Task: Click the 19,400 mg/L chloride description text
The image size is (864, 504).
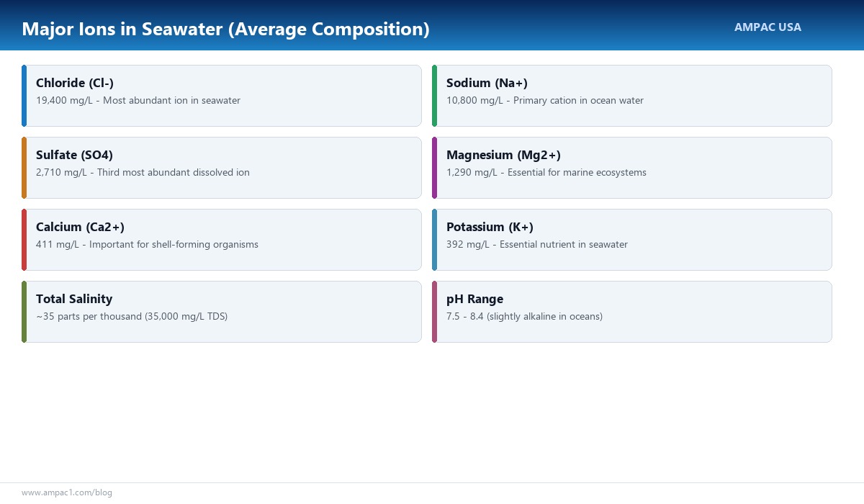Action: pyautogui.click(x=138, y=101)
